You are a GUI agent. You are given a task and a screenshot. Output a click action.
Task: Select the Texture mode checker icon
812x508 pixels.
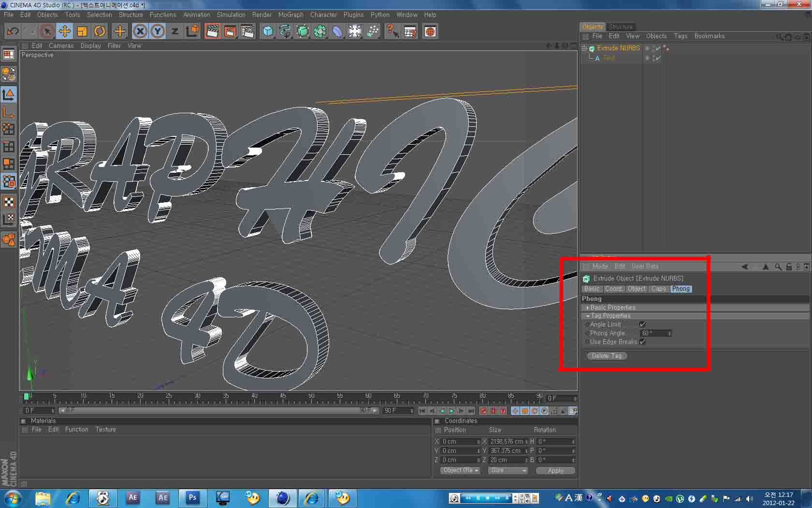9,202
